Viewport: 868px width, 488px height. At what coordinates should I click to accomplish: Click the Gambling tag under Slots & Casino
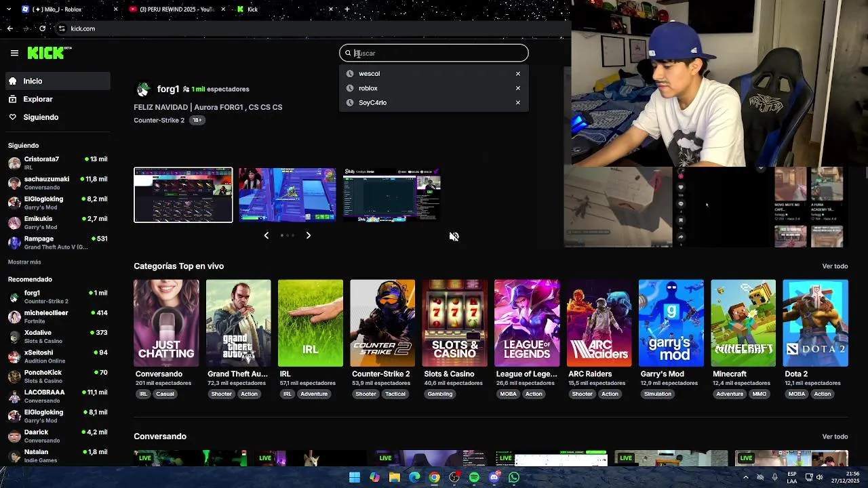pos(440,394)
